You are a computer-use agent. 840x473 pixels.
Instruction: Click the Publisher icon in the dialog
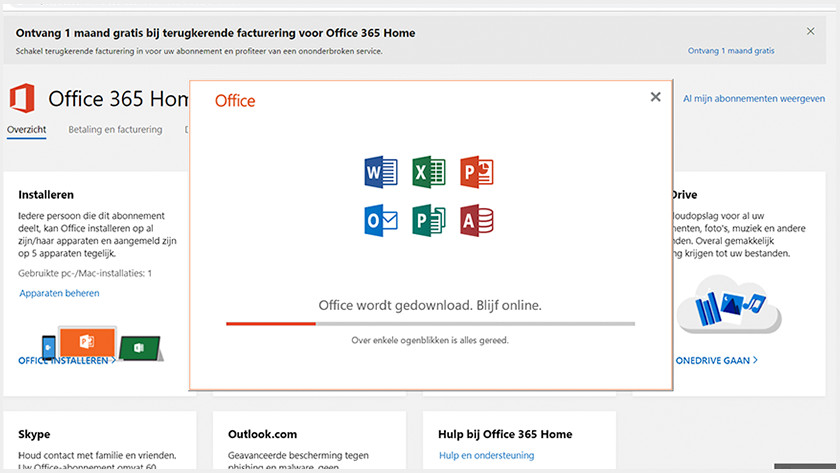(x=428, y=219)
